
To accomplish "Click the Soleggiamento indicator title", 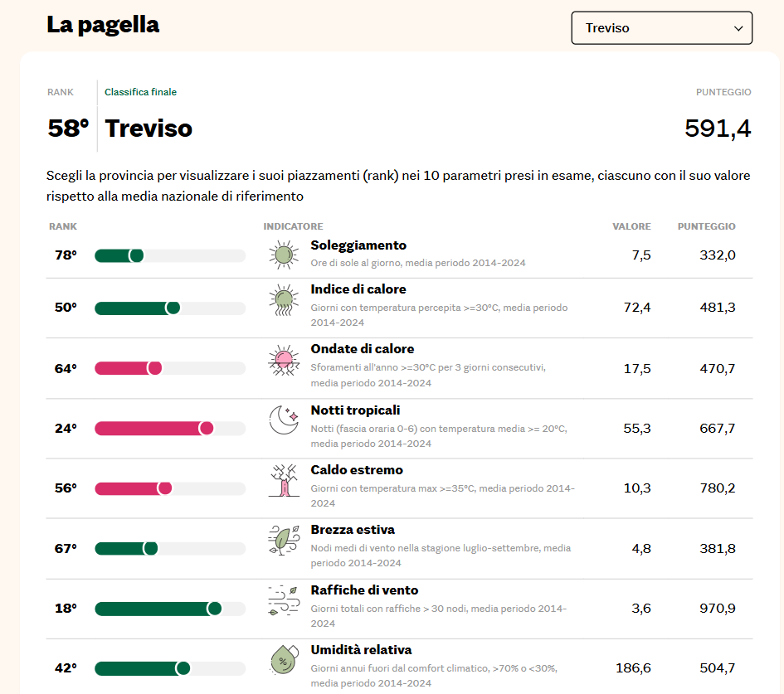I will 358,245.
